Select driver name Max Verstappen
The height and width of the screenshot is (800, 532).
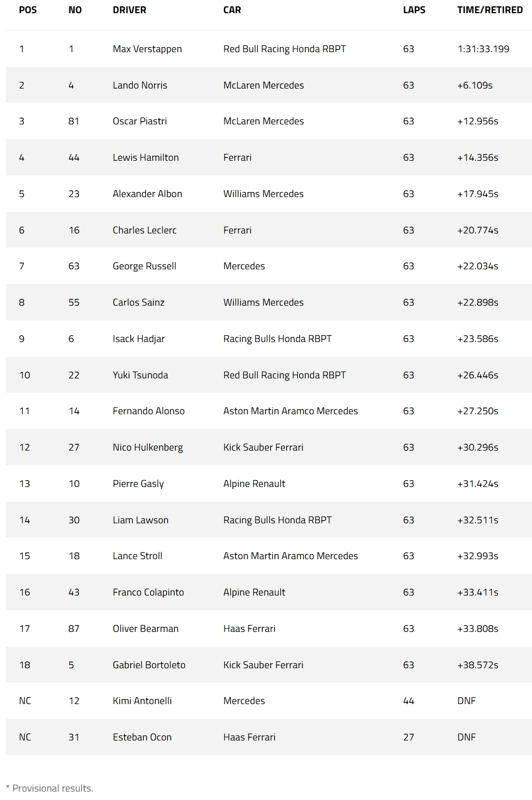[x=147, y=49]
